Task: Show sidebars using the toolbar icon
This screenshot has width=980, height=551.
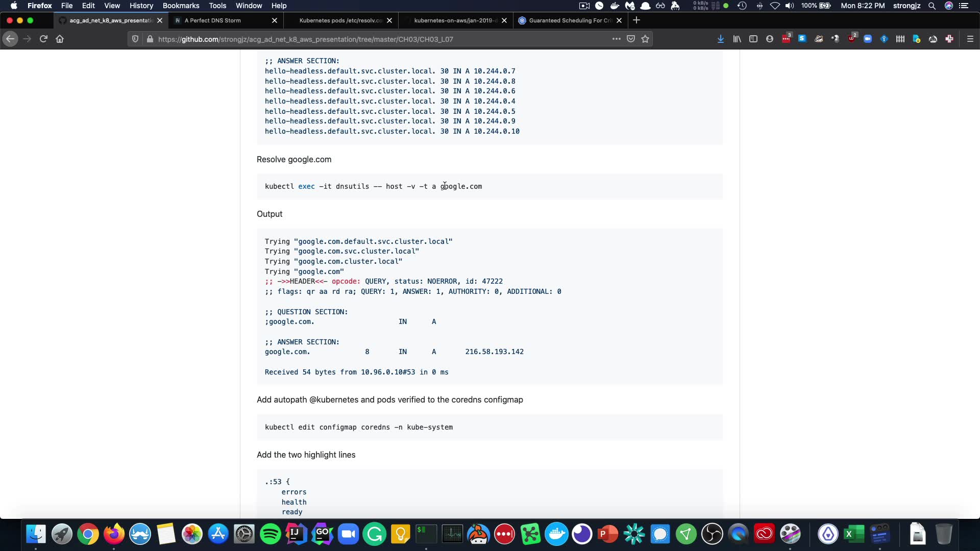Action: (x=753, y=39)
